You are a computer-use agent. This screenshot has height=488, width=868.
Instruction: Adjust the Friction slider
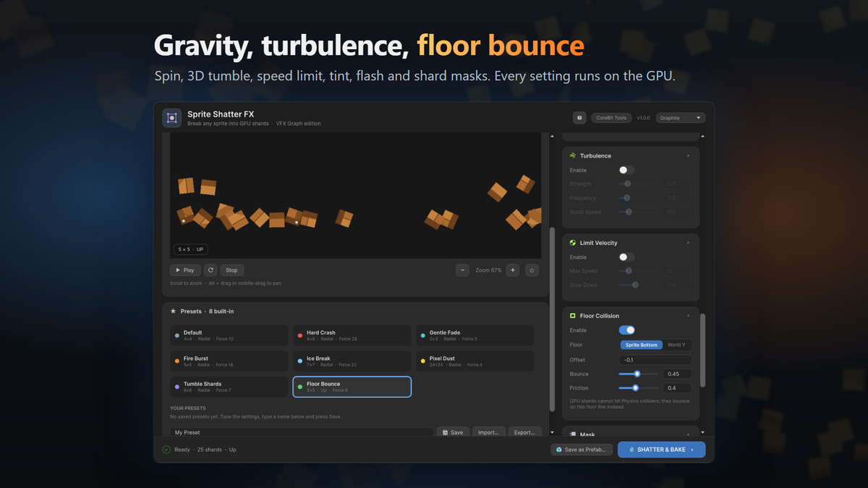(639, 388)
